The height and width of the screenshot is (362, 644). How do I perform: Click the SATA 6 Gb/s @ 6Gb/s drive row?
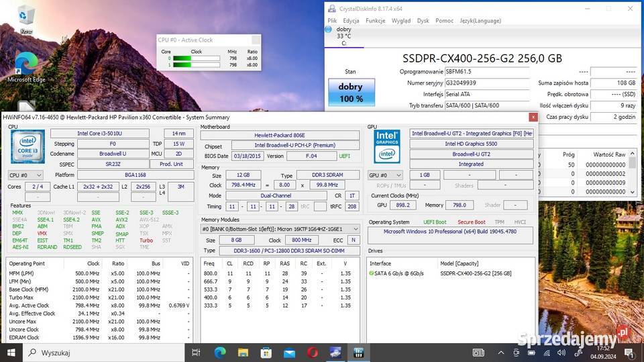tap(451, 273)
